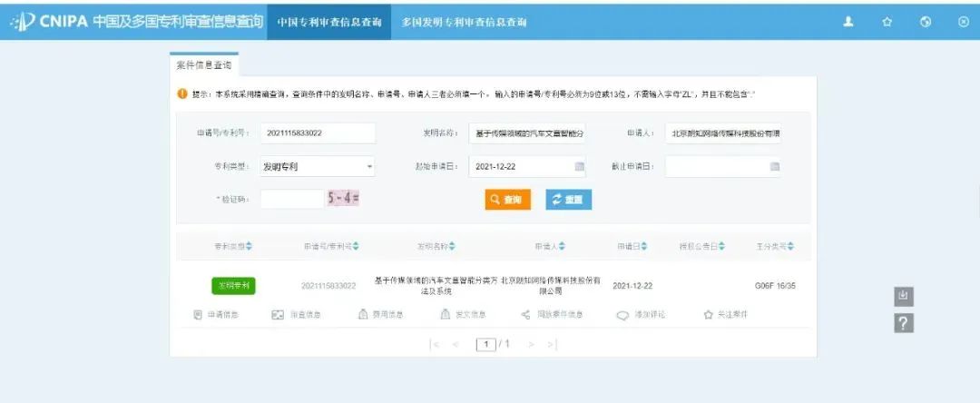The width and height of the screenshot is (980, 403).
Task: Expand the 专利类型 dropdown
Action: [x=369, y=167]
